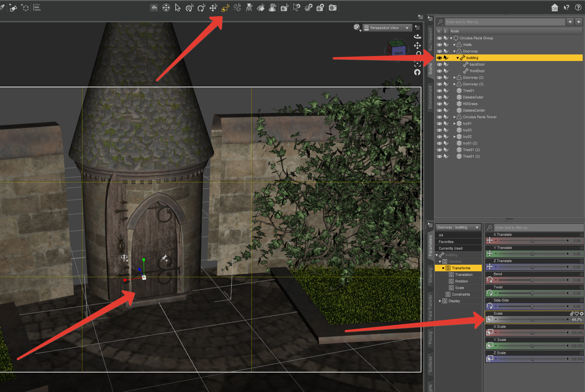The width and height of the screenshot is (585, 392).
Task: Toggle selectability of the HDGrass node
Action: [x=446, y=104]
